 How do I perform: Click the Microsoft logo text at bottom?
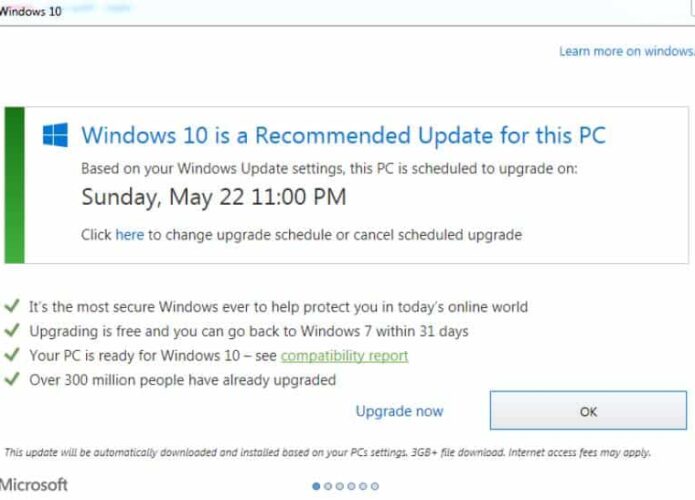34,484
